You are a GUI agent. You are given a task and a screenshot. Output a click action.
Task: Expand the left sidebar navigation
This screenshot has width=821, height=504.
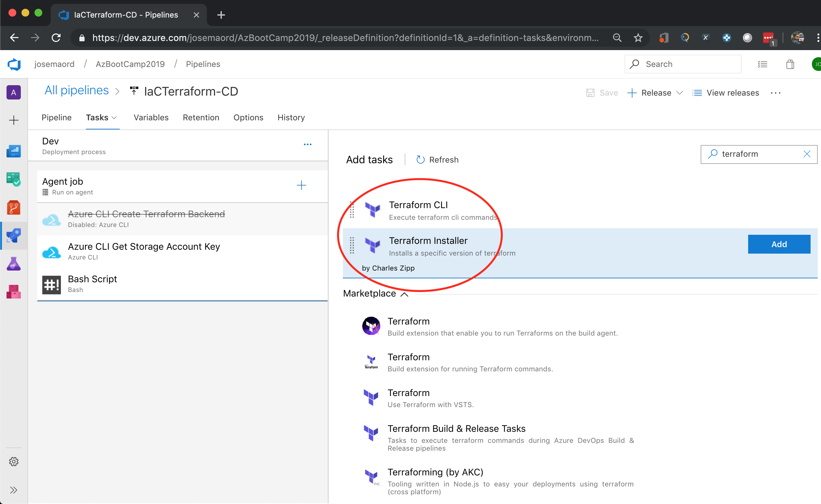[x=13, y=490]
